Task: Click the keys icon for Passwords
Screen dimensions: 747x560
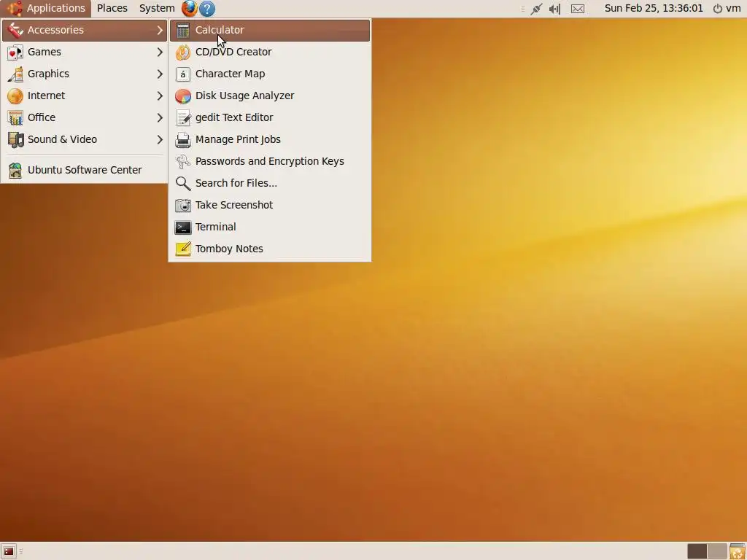Action: coord(183,161)
